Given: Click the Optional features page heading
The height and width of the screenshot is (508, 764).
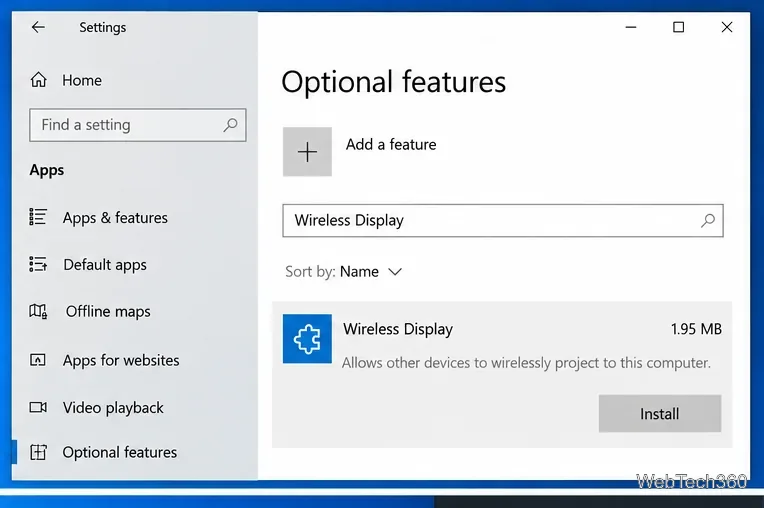Looking at the screenshot, I should coord(394,82).
